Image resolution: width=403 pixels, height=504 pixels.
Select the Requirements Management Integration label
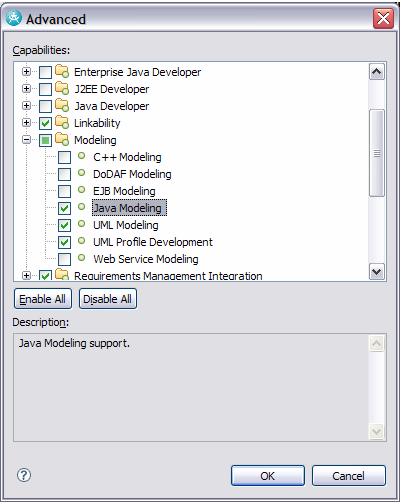[x=168, y=275]
